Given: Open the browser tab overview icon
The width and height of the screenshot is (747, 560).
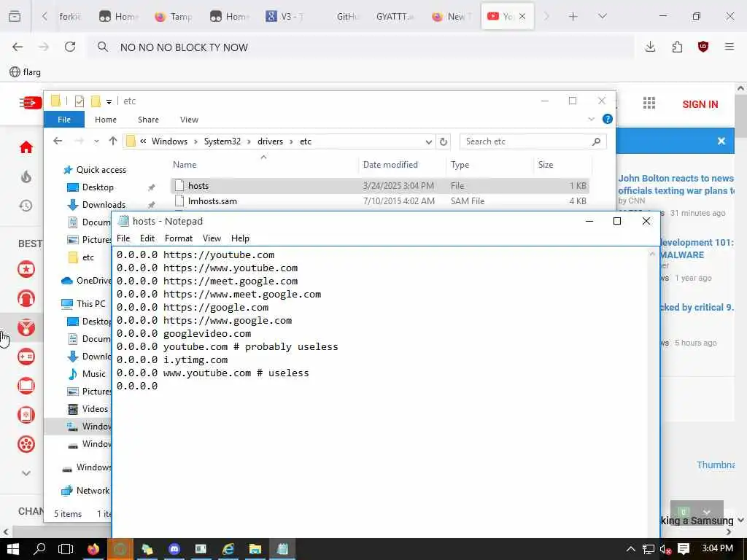Looking at the screenshot, I should point(15,17).
